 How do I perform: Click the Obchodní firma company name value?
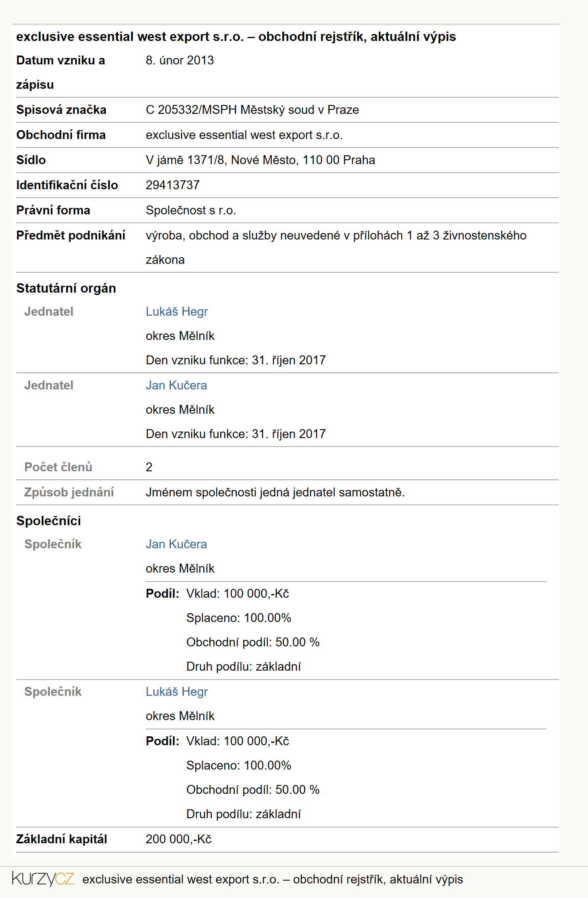pyautogui.click(x=244, y=135)
